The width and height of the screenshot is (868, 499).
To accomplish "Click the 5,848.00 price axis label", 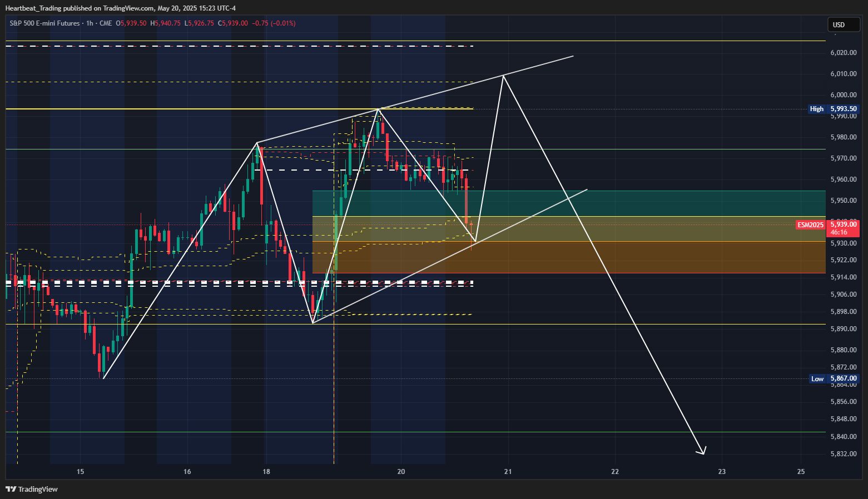I will (x=843, y=419).
